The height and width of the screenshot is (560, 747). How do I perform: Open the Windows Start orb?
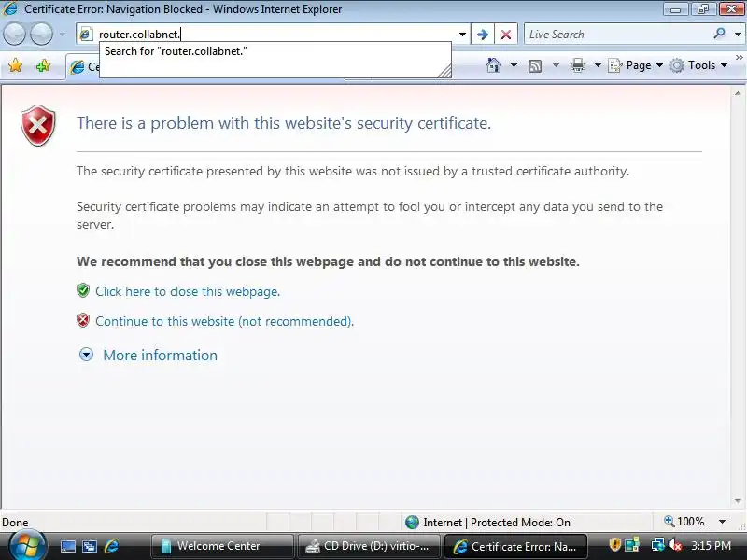(x=28, y=546)
